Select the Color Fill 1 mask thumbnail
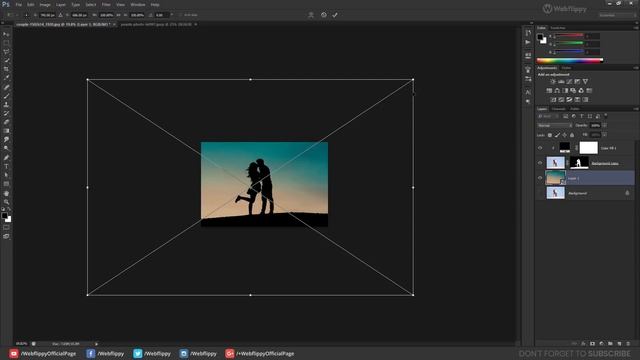Image resolution: width=640 pixels, height=360 pixels. pos(589,148)
